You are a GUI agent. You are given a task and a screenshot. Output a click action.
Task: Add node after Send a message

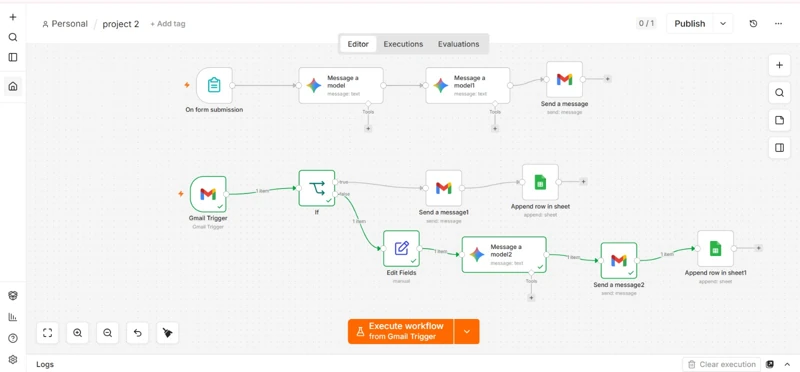[x=607, y=79]
